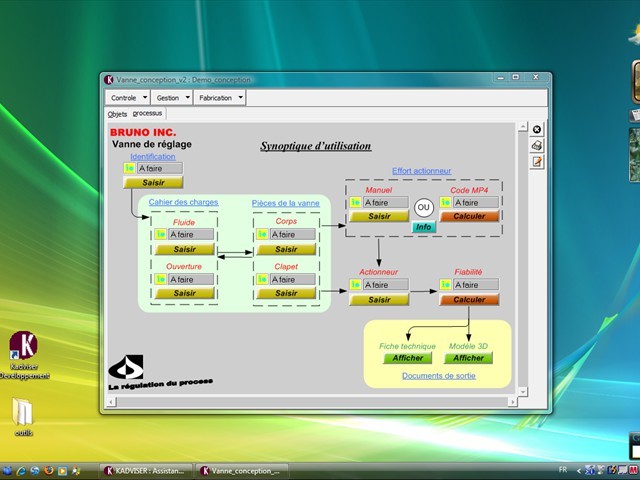The height and width of the screenshot is (480, 640).
Task: Launch Firefox from quick launch bar
Action: click(x=49, y=471)
